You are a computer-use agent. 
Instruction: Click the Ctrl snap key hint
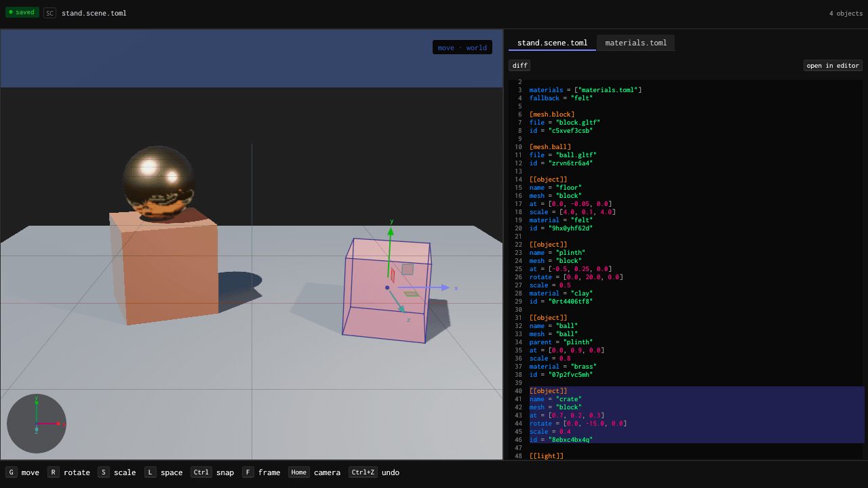pos(212,472)
